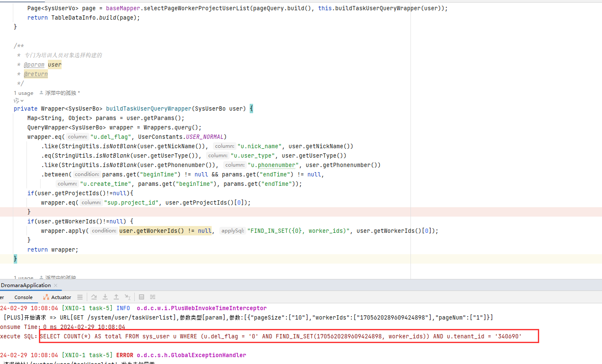Click Trace Current Stream Chain icon

pyautogui.click(x=153, y=297)
